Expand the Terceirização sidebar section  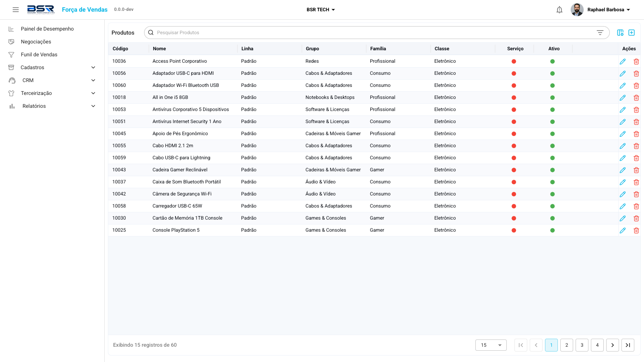(x=52, y=93)
